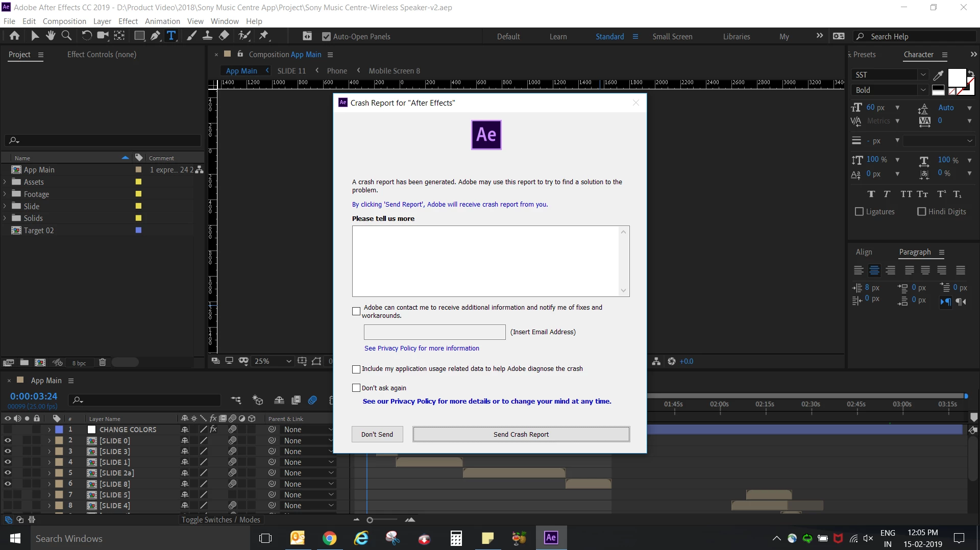Open Composition Mini-Flowchart in timeline
The height and width of the screenshot is (550, 980).
click(236, 400)
